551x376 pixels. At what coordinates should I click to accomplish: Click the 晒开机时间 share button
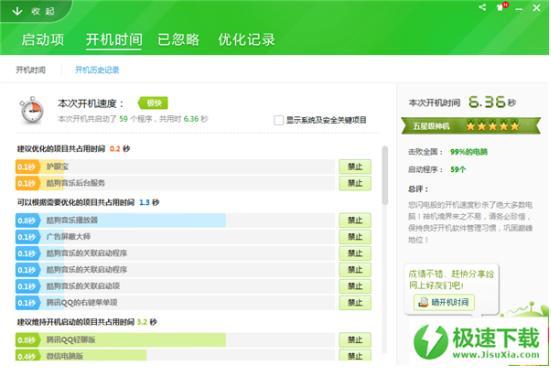444,302
